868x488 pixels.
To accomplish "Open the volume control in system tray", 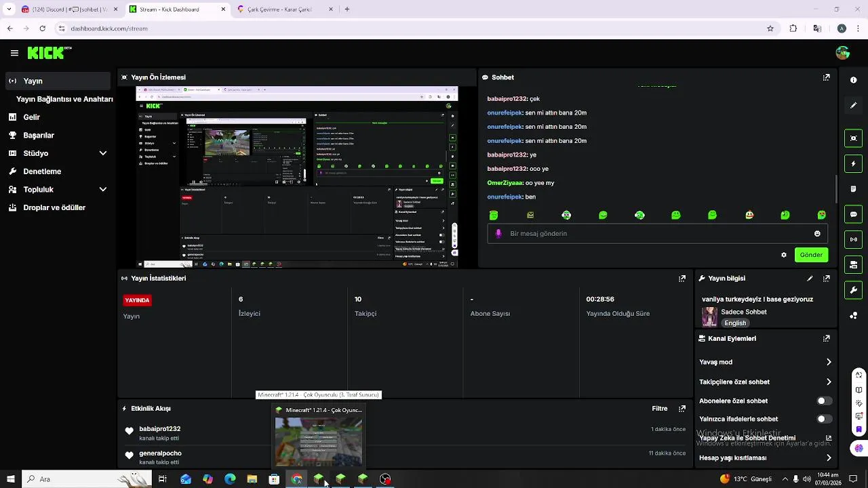I will click(x=806, y=479).
